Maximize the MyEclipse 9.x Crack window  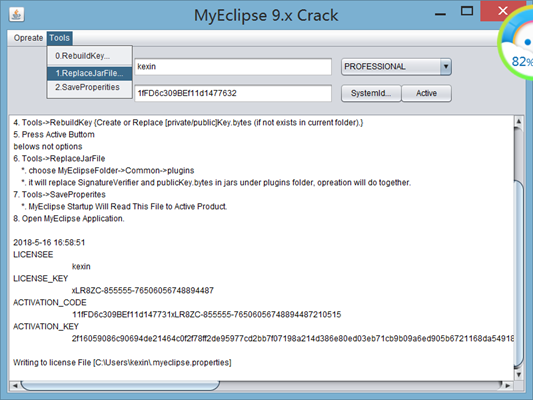[x=467, y=11]
